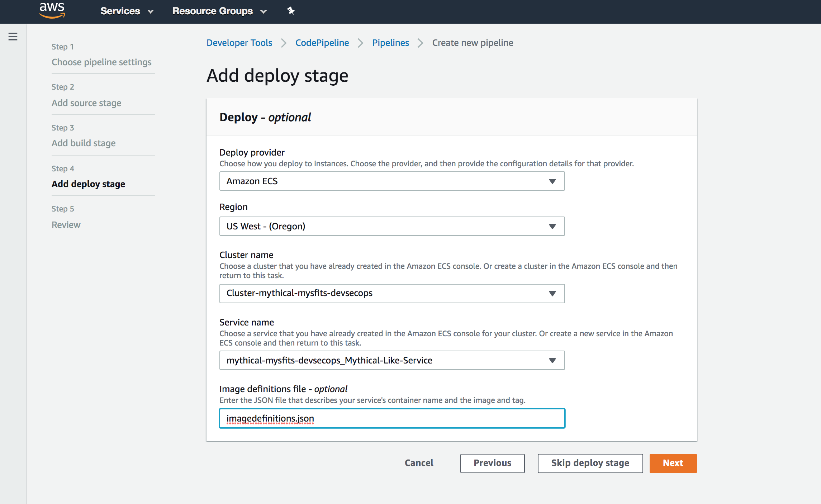Open the Resource Groups menu
The width and height of the screenshot is (821, 504).
pos(219,11)
